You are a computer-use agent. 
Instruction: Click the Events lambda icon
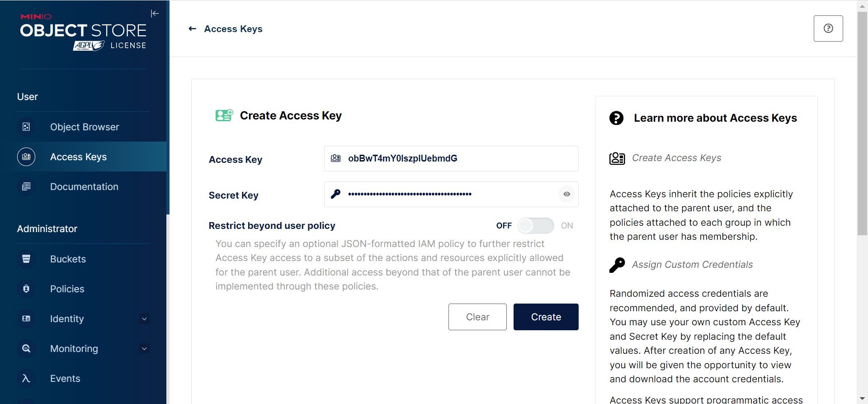point(26,379)
